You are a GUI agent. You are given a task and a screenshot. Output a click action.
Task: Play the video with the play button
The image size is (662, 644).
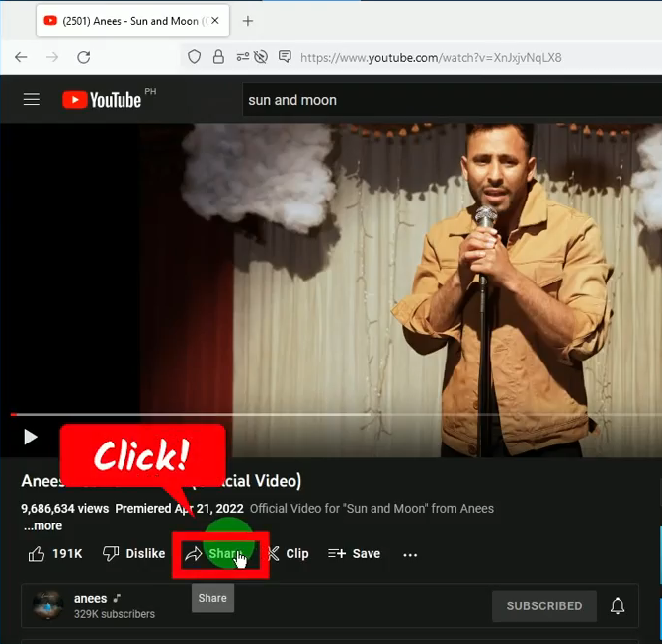point(30,437)
